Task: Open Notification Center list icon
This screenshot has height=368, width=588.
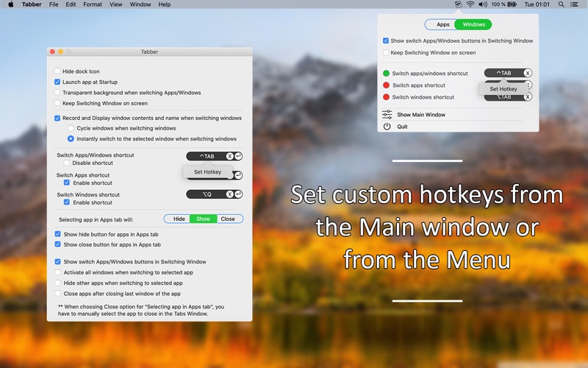Action: [x=574, y=4]
